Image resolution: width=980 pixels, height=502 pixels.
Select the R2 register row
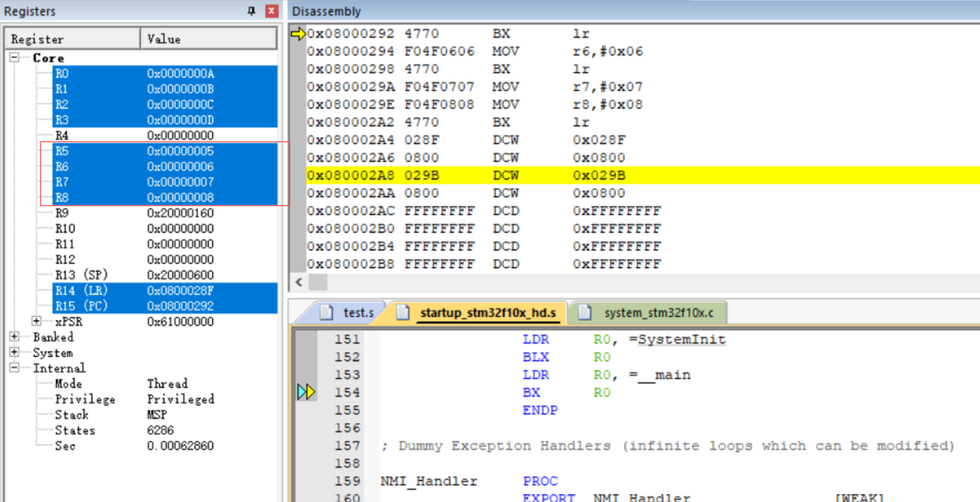point(165,105)
